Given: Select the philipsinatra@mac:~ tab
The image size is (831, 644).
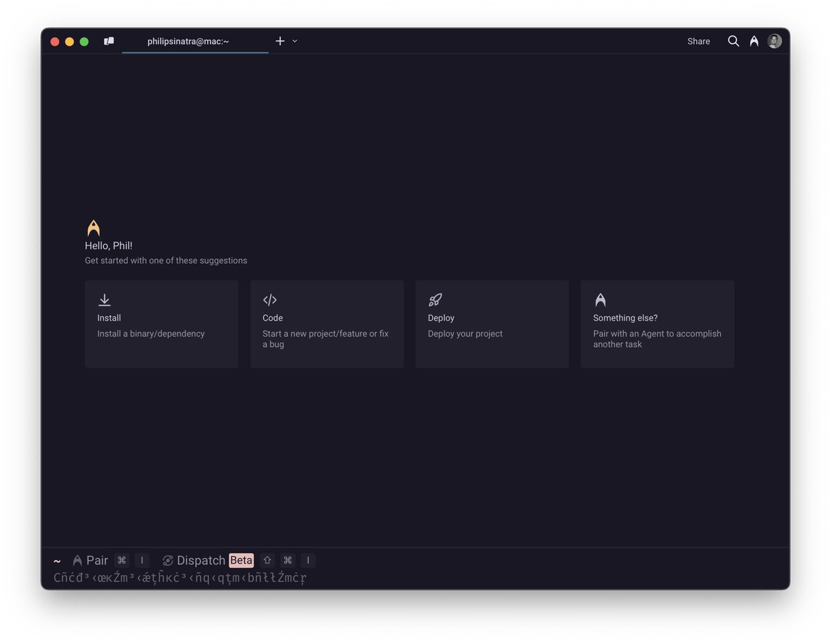Looking at the screenshot, I should click(x=195, y=42).
